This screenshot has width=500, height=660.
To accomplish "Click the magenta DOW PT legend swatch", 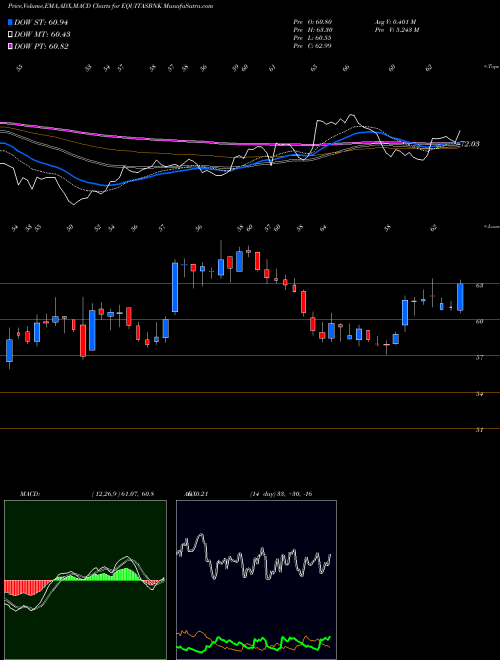I will pos(10,46).
